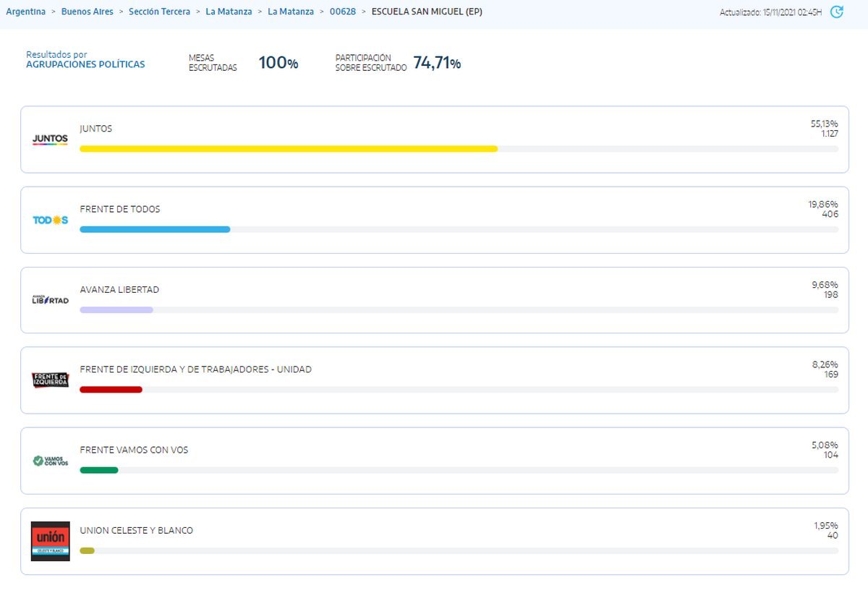Click the Frente de Todos logo

pos(50,220)
